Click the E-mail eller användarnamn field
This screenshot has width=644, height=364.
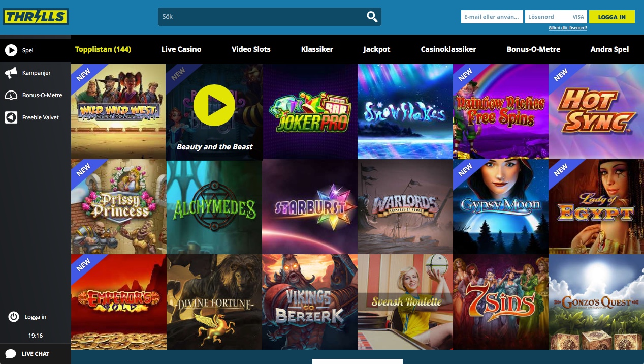[x=492, y=17]
